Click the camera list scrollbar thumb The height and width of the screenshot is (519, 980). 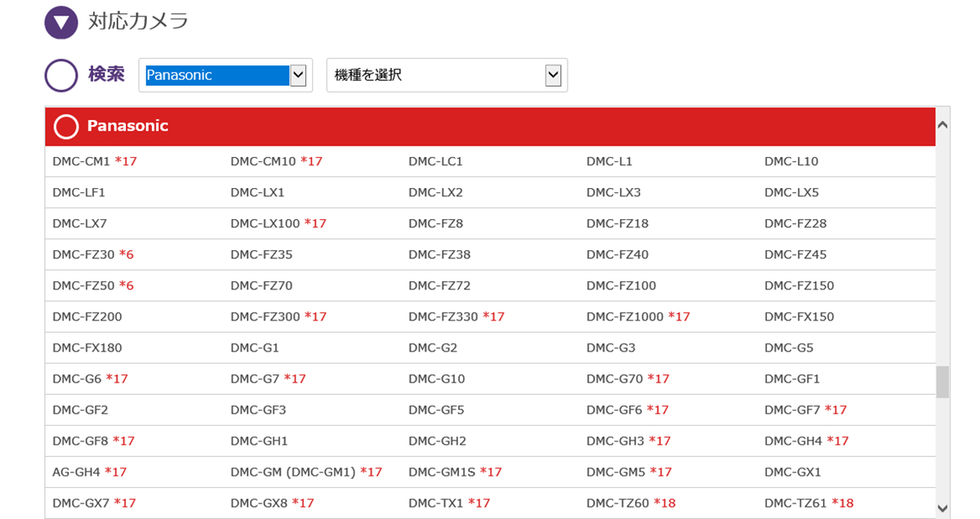coord(943,382)
